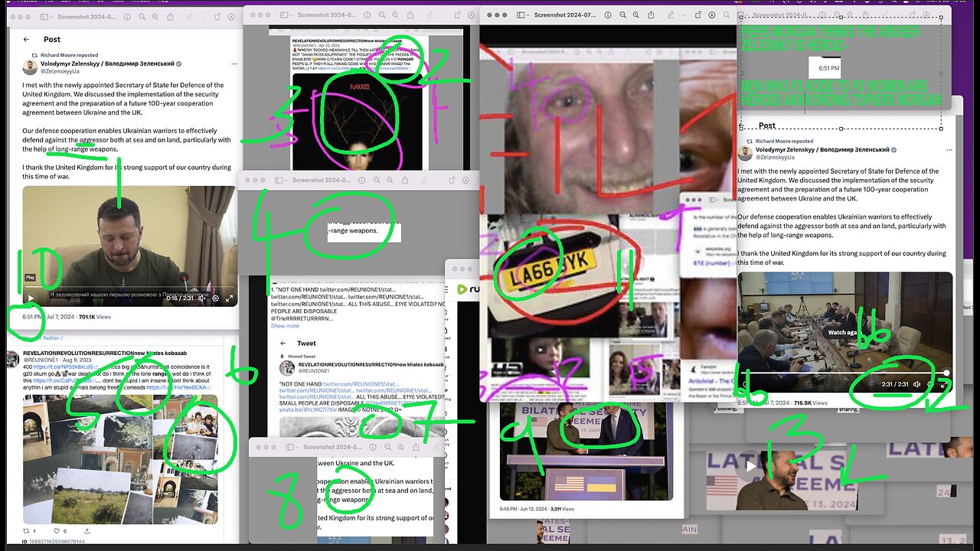Open Zelenskyy avatar in left post
This screenshot has height=551, width=980.
pos(31,67)
